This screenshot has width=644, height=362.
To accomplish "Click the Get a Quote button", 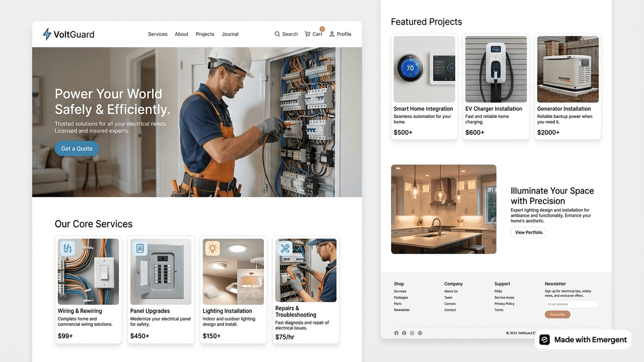I will click(76, 148).
